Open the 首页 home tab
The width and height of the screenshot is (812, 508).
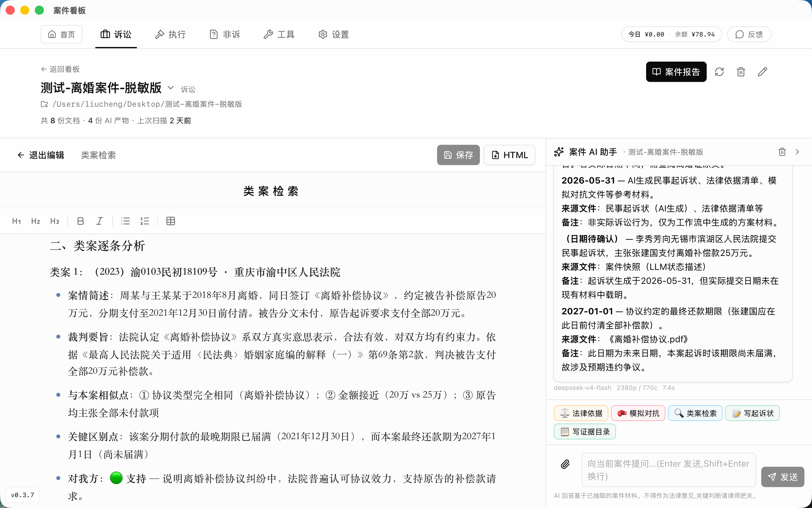[62, 34]
